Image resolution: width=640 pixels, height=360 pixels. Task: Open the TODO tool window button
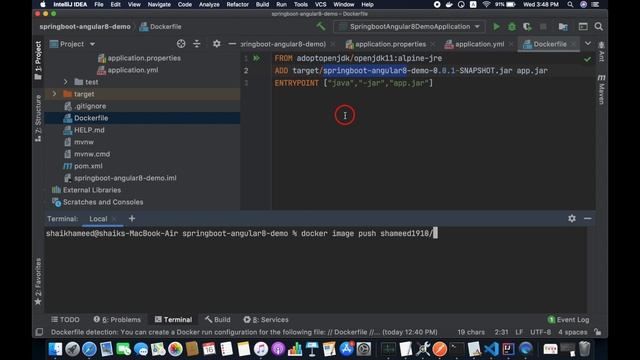(x=65, y=320)
